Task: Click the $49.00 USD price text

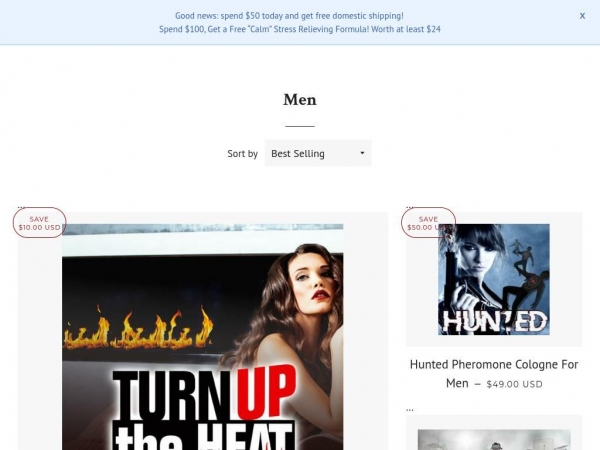Action: pos(514,384)
